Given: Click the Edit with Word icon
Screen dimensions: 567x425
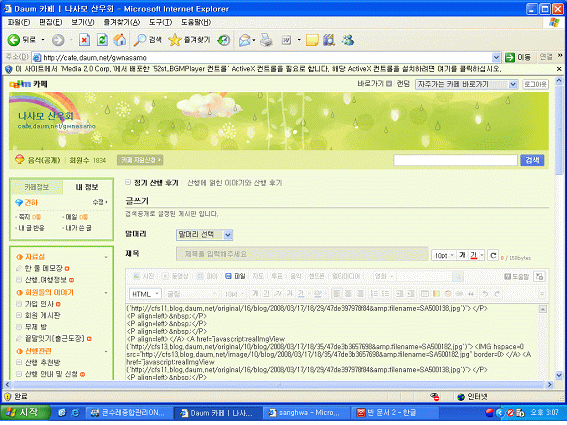Looking at the screenshot, I should (x=286, y=40).
